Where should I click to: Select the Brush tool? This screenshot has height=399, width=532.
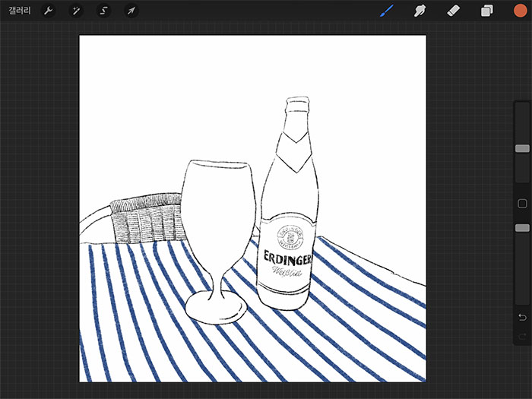tap(386, 11)
